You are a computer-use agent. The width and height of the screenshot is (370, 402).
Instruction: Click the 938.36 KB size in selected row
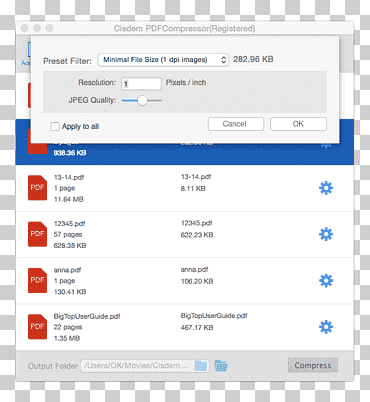click(x=70, y=153)
